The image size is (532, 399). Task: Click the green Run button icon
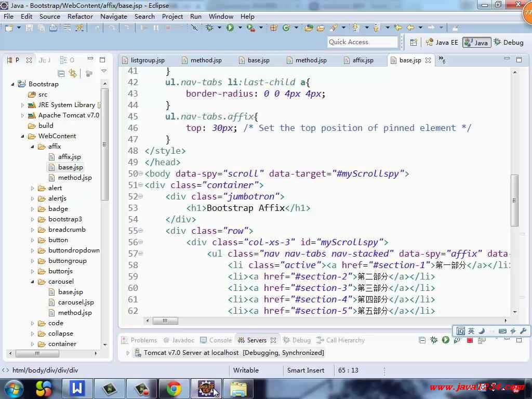pos(230,28)
